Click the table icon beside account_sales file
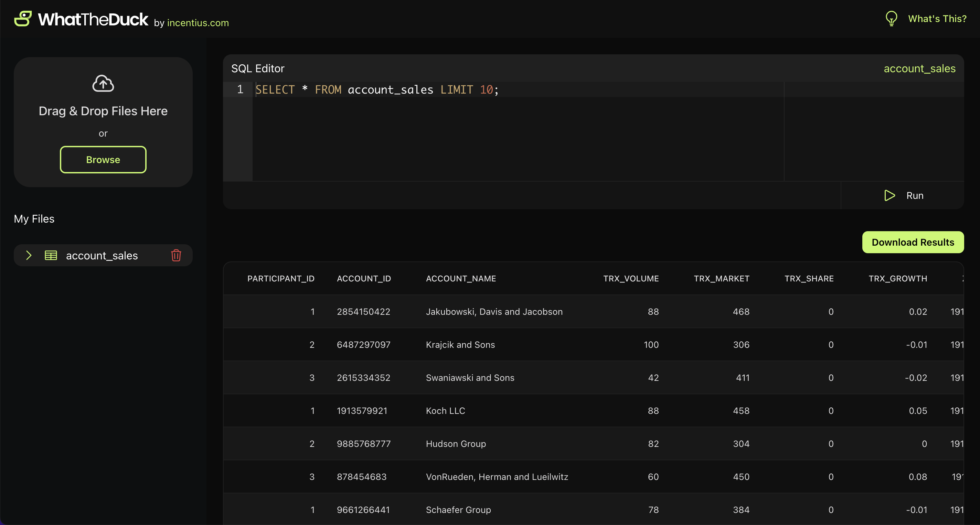 51,255
